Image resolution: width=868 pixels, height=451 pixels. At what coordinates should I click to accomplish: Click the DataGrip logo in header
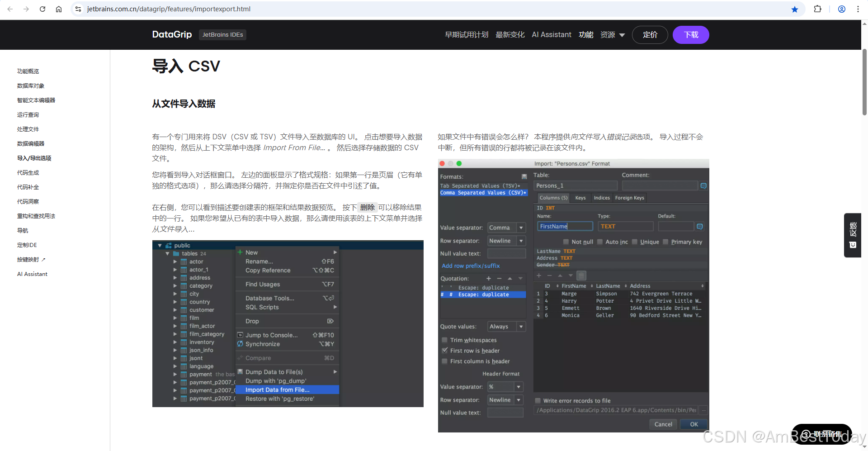click(172, 35)
